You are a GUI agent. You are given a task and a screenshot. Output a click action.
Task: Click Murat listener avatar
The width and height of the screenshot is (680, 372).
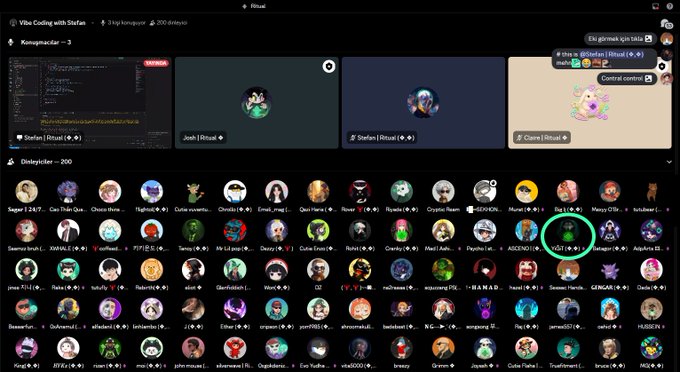[526, 192]
